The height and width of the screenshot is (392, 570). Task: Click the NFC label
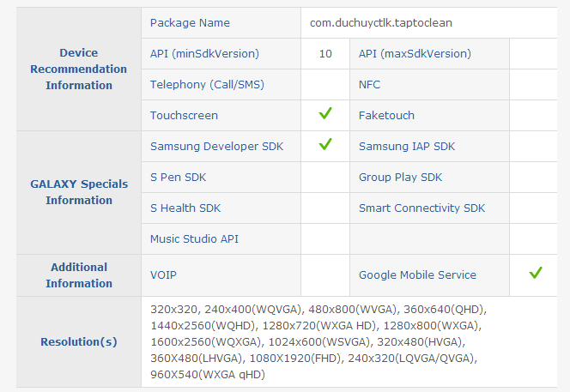369,84
